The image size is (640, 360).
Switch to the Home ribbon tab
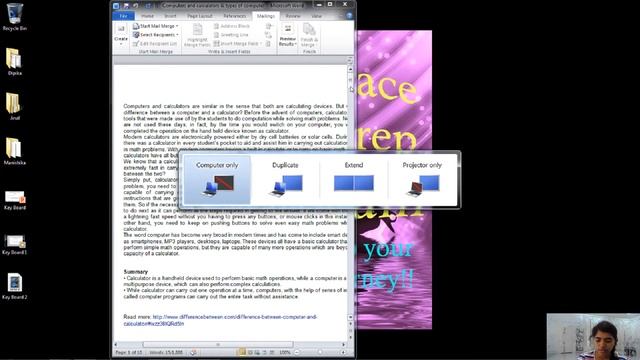click(147, 16)
